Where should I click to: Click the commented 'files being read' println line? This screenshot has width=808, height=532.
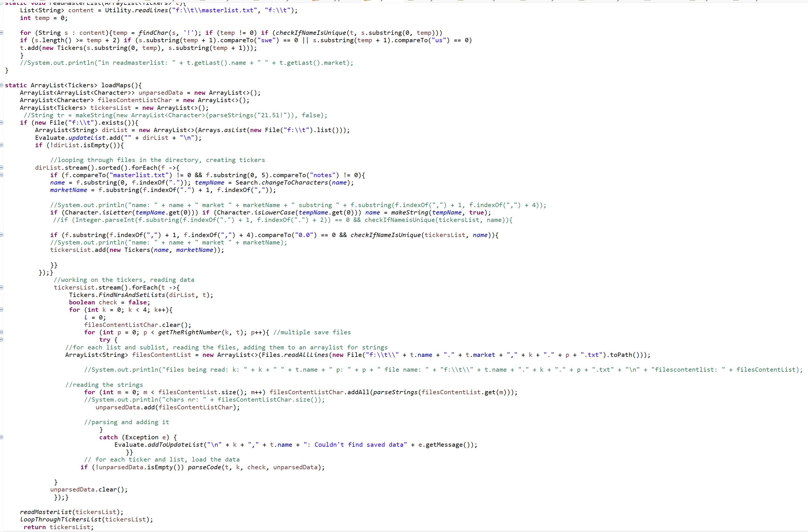444,370
